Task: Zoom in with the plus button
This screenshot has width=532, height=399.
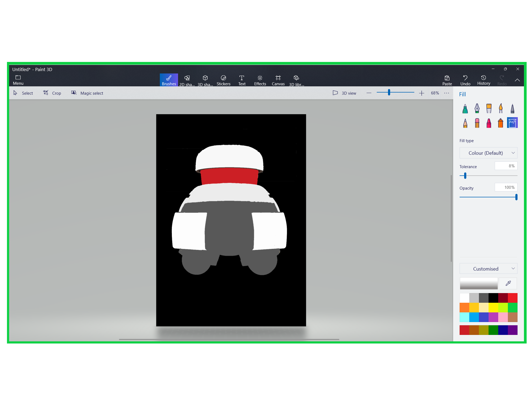Action: [x=422, y=93]
